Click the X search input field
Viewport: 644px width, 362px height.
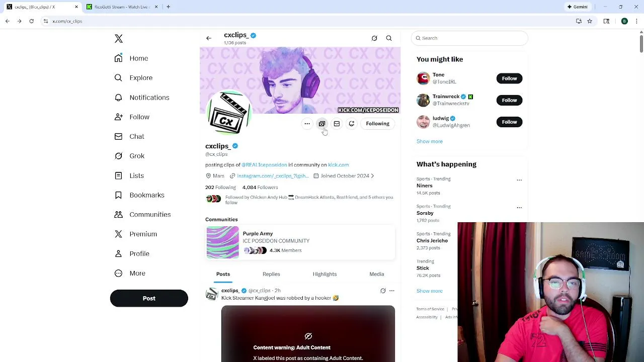click(469, 38)
